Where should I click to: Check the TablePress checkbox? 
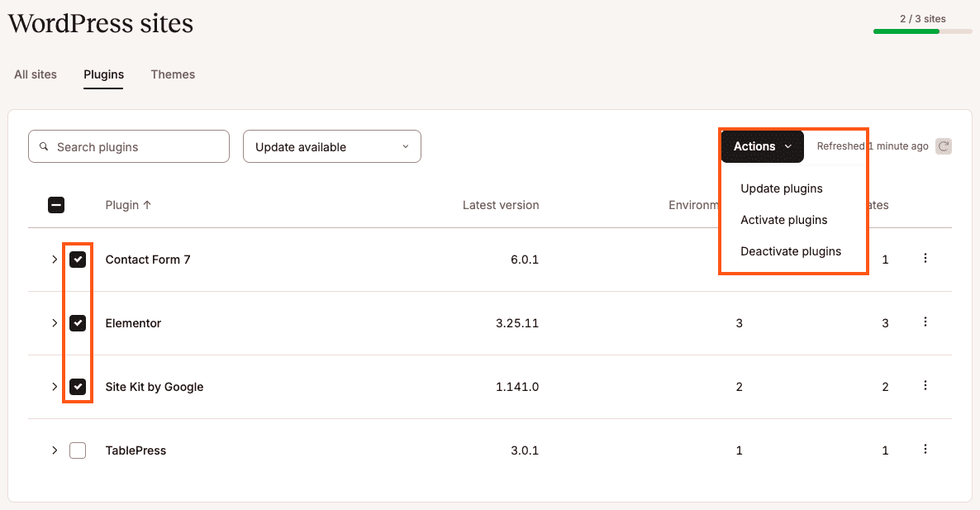click(78, 450)
